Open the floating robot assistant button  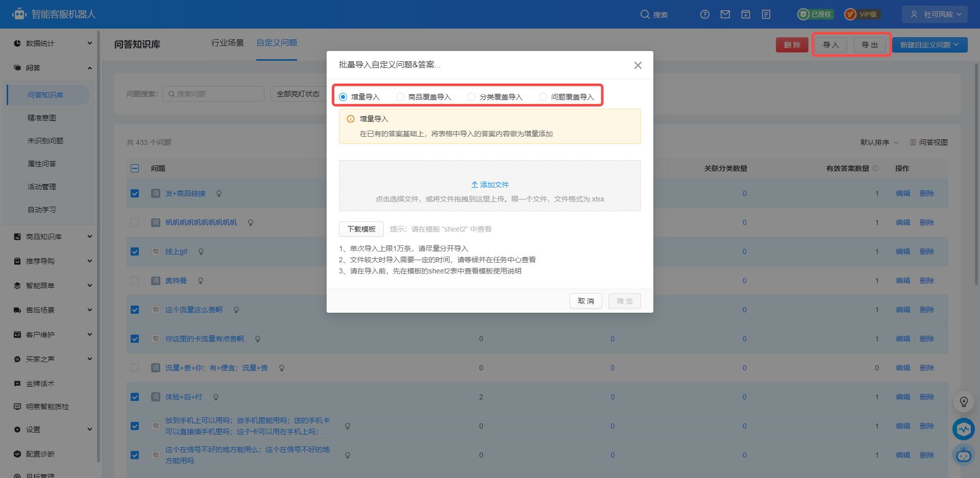pyautogui.click(x=964, y=455)
